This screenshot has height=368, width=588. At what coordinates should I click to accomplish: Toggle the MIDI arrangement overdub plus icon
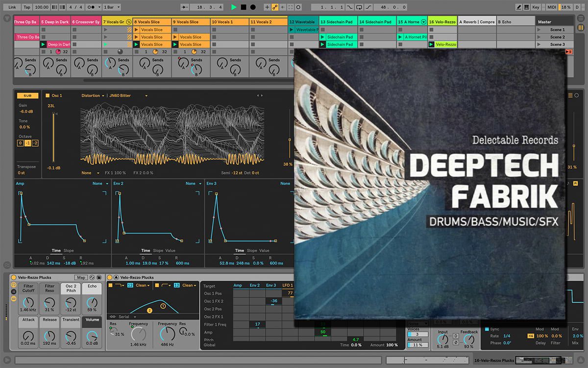(x=267, y=7)
